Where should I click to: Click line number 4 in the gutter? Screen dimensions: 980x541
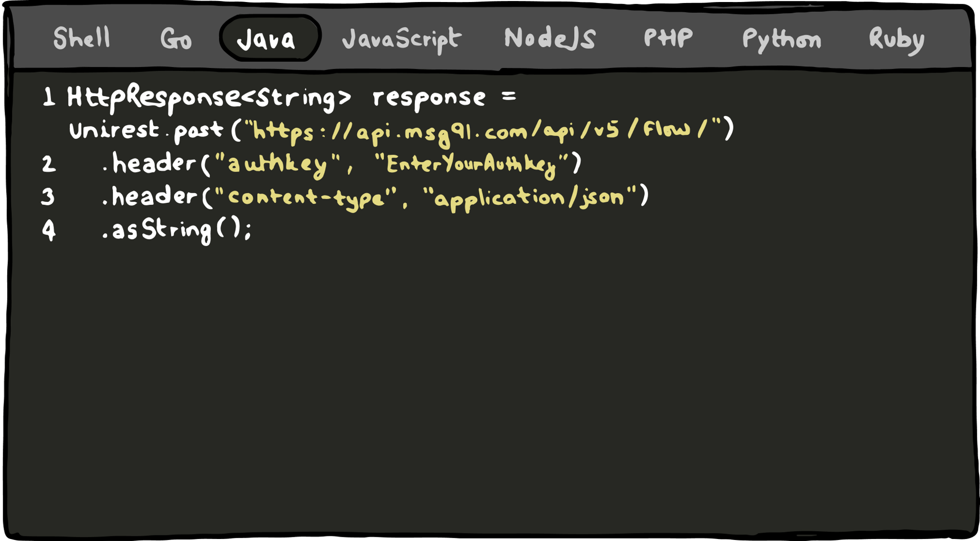click(x=48, y=230)
